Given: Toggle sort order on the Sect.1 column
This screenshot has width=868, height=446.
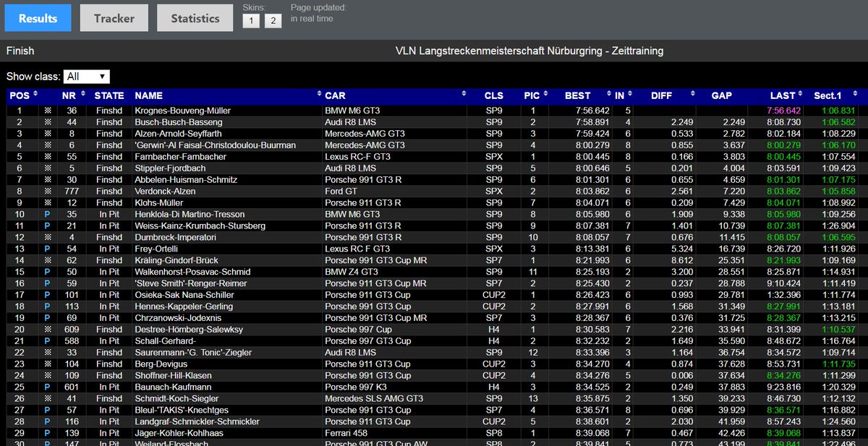Looking at the screenshot, I should 856,95.
